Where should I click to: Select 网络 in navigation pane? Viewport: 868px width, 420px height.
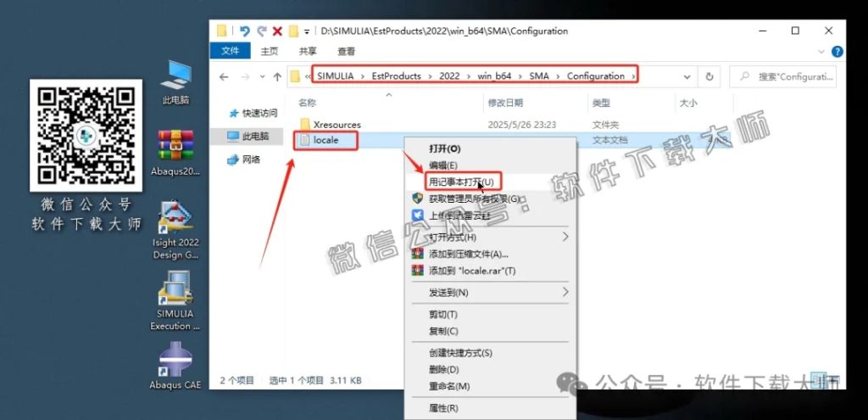click(x=244, y=160)
